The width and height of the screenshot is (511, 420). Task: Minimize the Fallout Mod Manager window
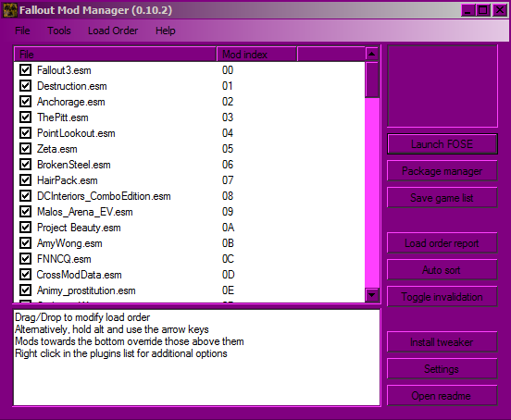pyautogui.click(x=468, y=10)
